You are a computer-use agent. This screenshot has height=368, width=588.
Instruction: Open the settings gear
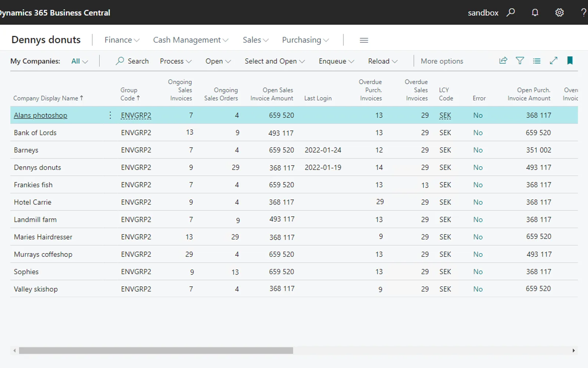click(x=559, y=13)
